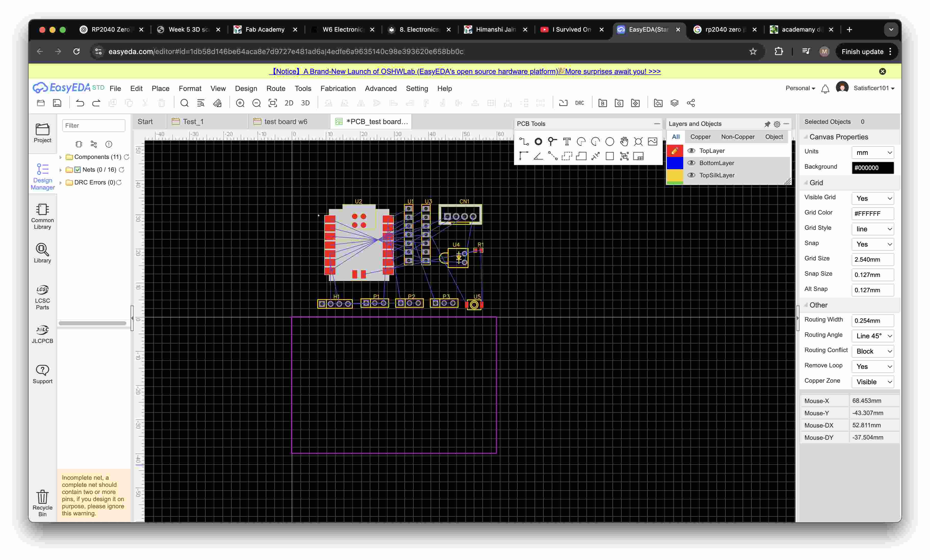This screenshot has width=930, height=560.
Task: Open the LCSC Parts sidebar panel
Action: (42, 297)
